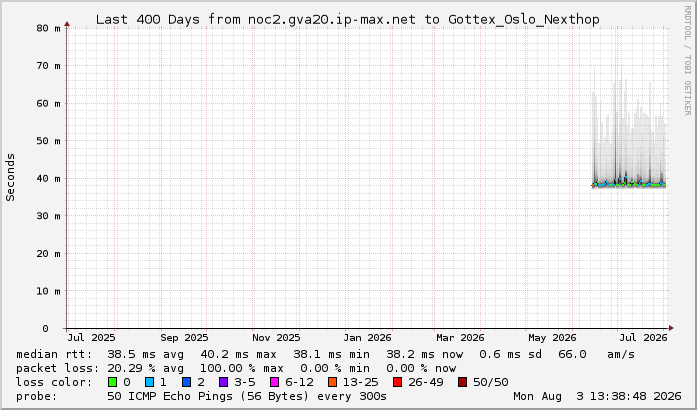Click the dark blue 2 loss swatch

point(187,382)
